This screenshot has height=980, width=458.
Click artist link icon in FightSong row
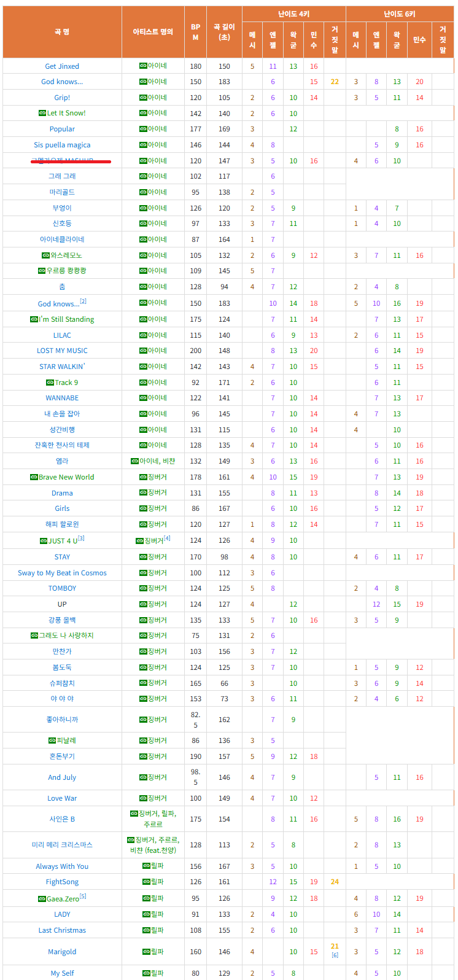(146, 882)
